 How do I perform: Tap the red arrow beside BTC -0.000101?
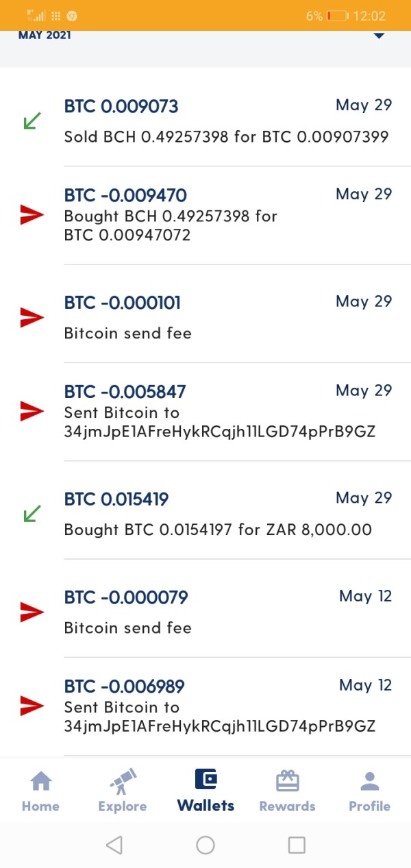coord(32,317)
